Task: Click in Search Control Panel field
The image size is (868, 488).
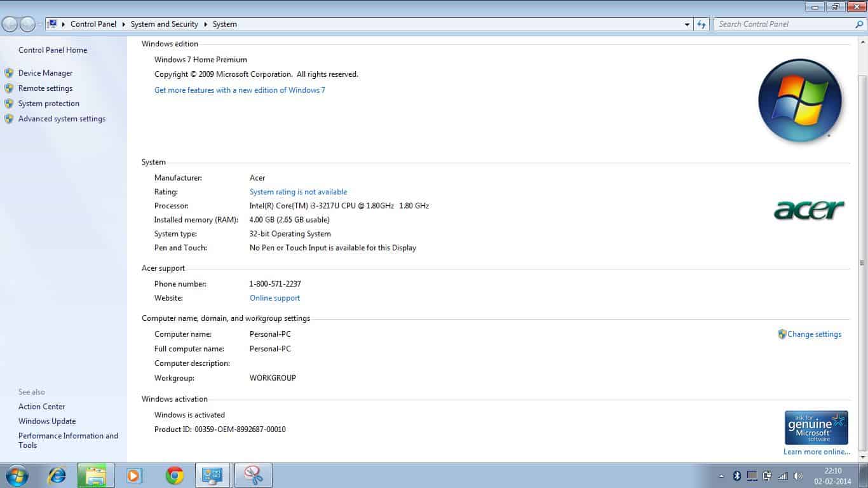Action: pos(783,24)
